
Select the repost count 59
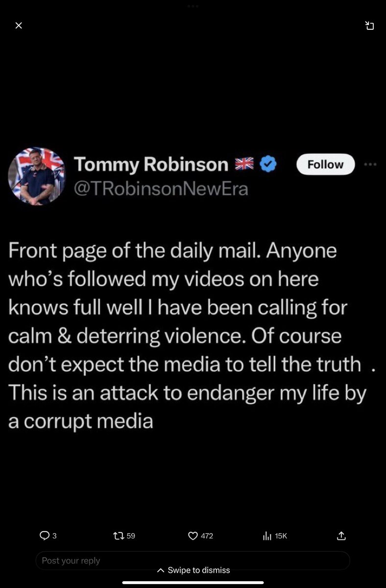[x=131, y=536]
